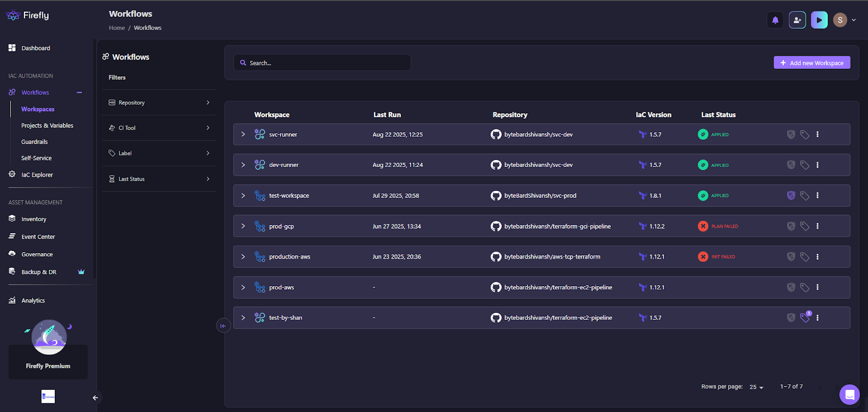Expand the Last Status filter
This screenshot has height=412, width=868.
(x=159, y=179)
